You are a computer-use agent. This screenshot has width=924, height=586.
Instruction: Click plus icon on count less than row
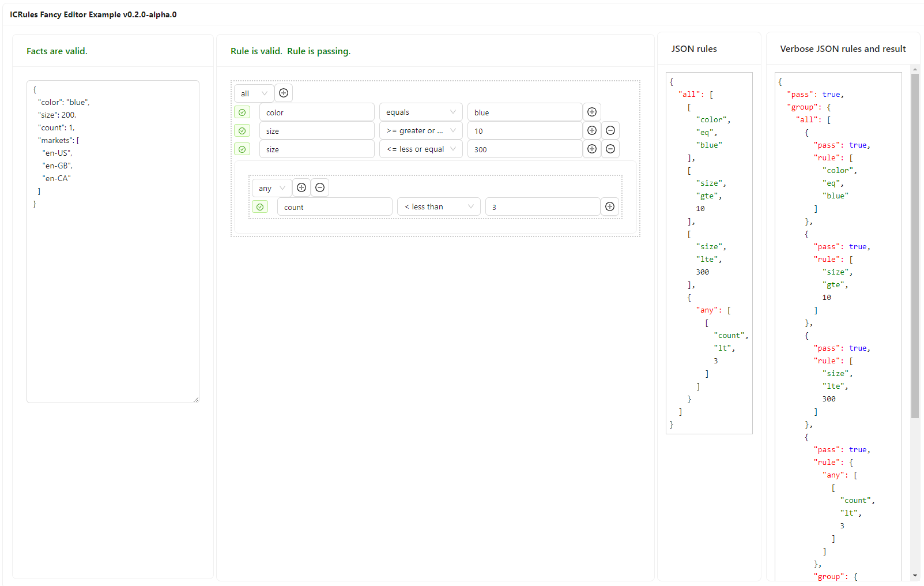tap(610, 206)
